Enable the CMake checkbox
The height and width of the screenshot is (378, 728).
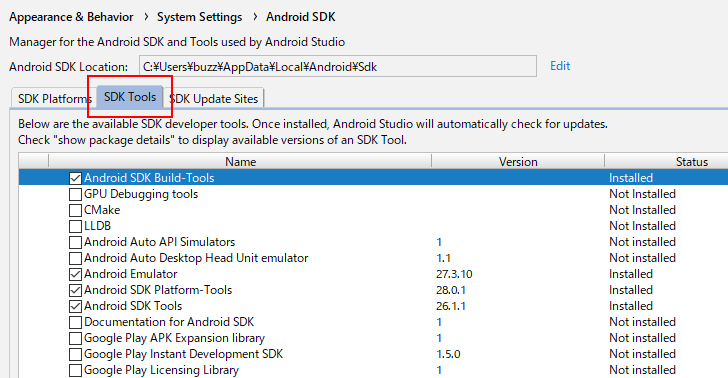click(75, 210)
